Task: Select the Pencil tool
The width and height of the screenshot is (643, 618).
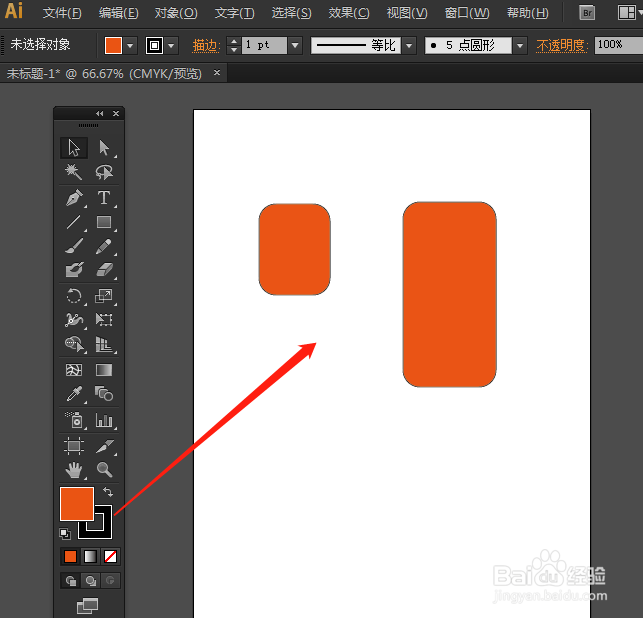Action: (x=104, y=246)
